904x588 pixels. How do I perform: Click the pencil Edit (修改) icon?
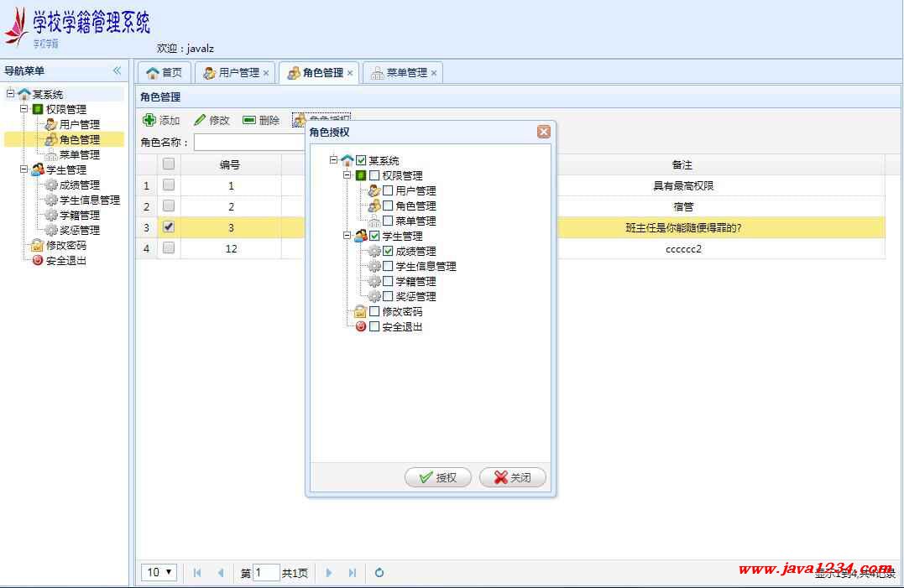click(200, 120)
